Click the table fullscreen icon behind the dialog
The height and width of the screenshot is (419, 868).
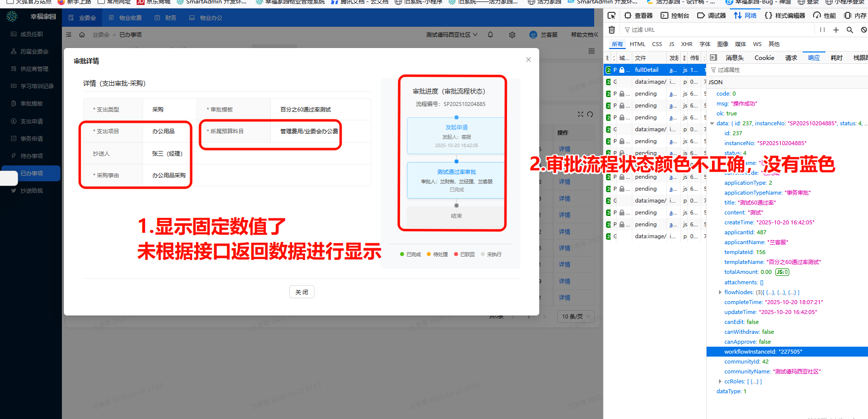click(580, 114)
